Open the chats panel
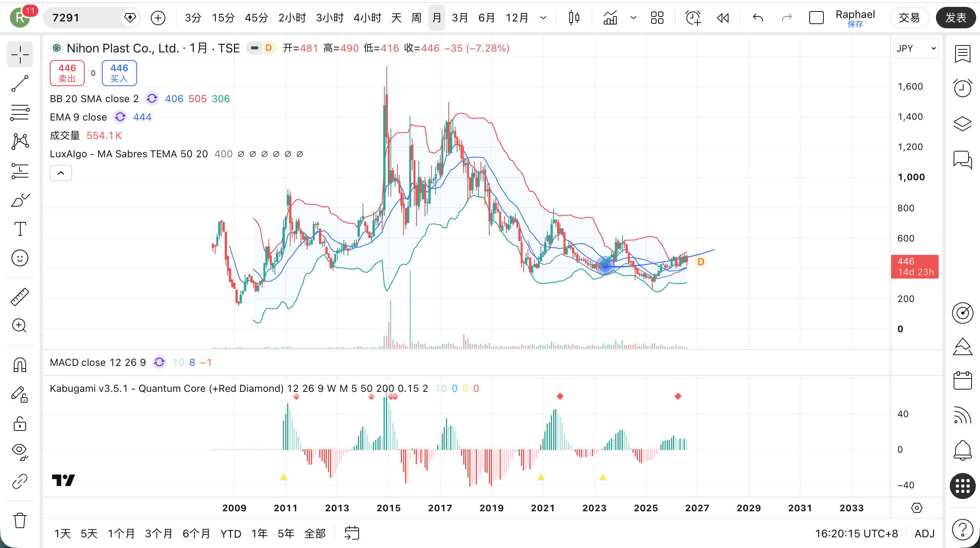980x548 pixels. 962,159
